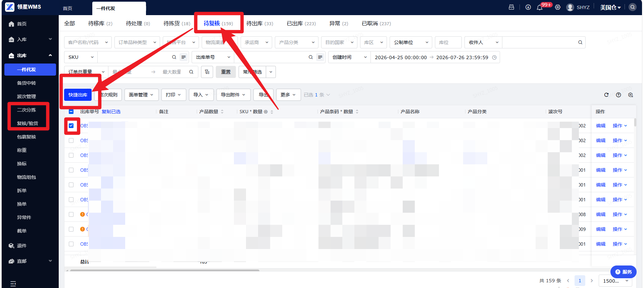
Task: Click search icon in 最大数量 range field
Action: (x=191, y=72)
